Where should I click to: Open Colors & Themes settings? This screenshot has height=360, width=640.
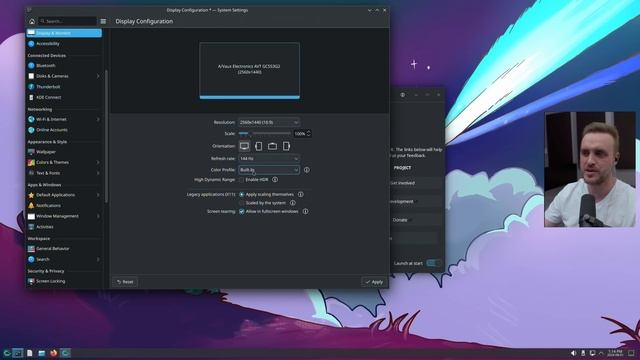point(64,162)
